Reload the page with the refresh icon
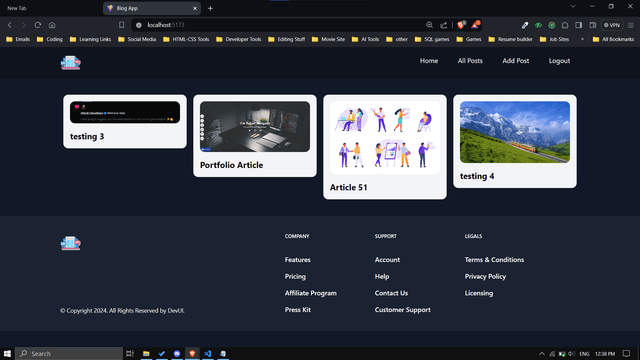Image resolution: width=640 pixels, height=360 pixels. 38,25
